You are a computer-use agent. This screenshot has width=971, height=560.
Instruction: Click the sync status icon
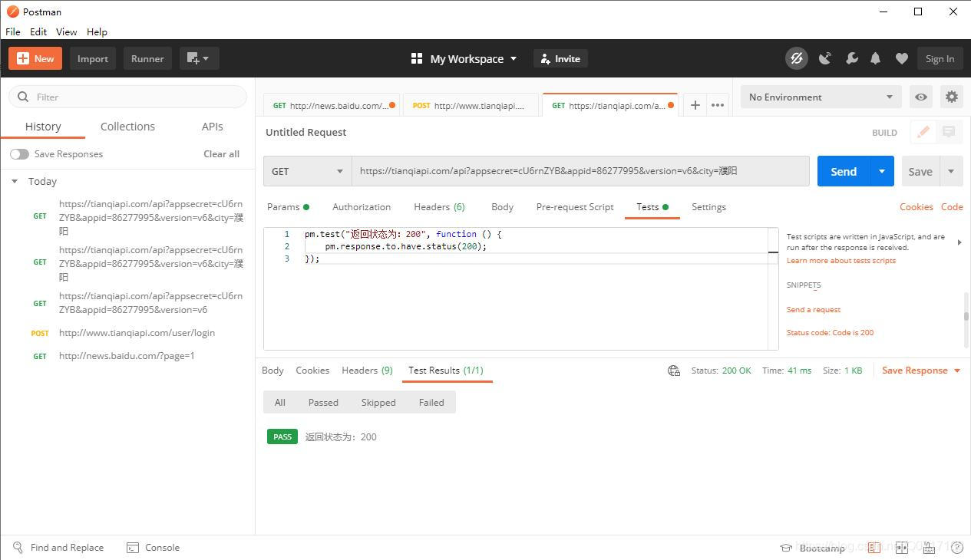(797, 58)
